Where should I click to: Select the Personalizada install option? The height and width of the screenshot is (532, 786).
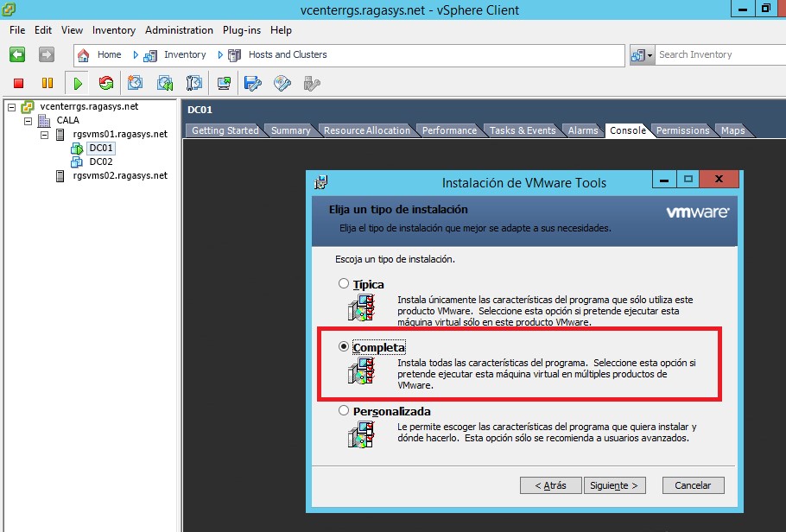343,410
